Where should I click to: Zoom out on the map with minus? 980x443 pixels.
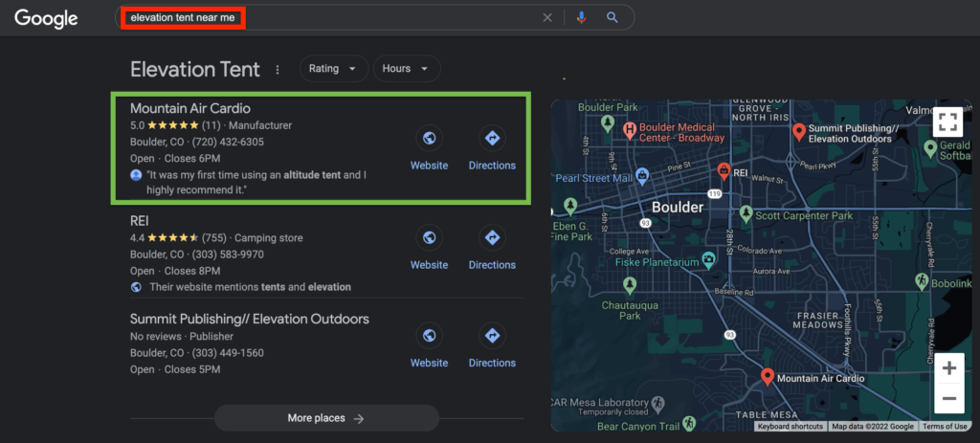(949, 399)
